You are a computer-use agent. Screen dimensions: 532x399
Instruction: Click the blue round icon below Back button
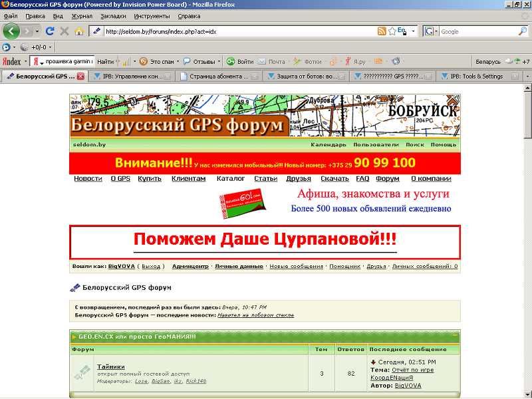6,47
